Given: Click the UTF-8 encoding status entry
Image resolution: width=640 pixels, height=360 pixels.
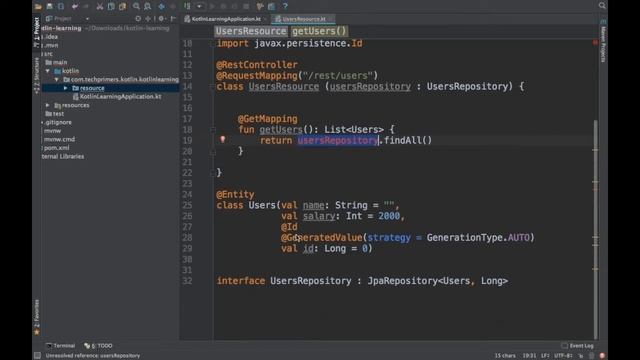Looking at the screenshot, I should 563,356.
